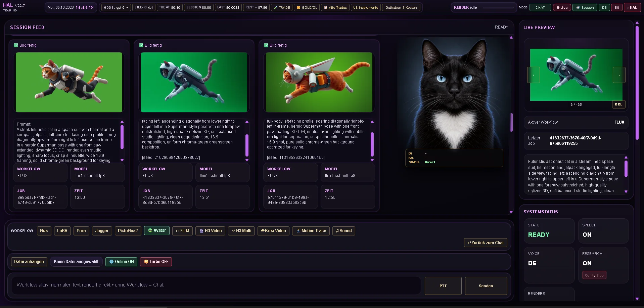Select the H3 Video workflow

coord(211,231)
